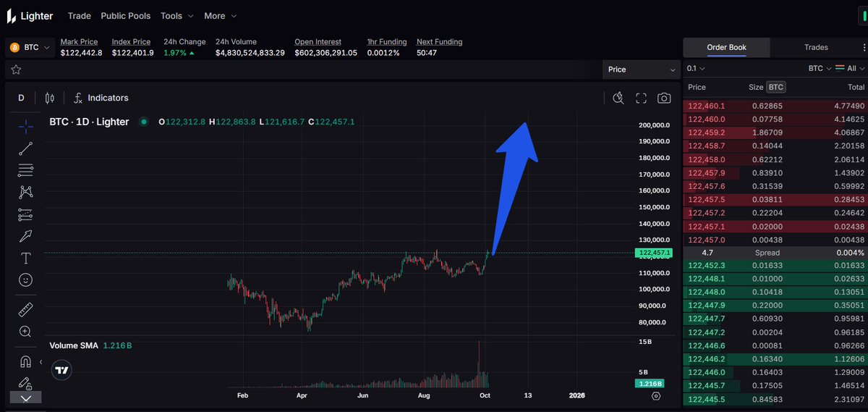The height and width of the screenshot is (412, 868).
Task: Click BTC · 1D · Lighter chart title
Action: (89, 122)
